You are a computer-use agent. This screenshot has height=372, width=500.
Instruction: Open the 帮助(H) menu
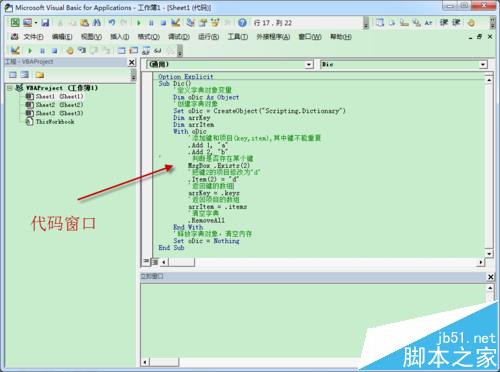click(341, 37)
